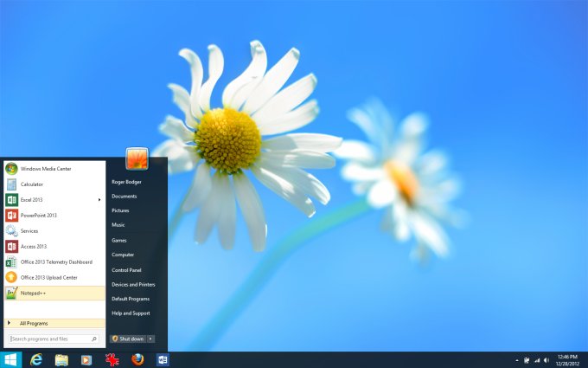Open Roger Bodger user folder
Image resolution: width=588 pixels, height=368 pixels.
point(126,182)
